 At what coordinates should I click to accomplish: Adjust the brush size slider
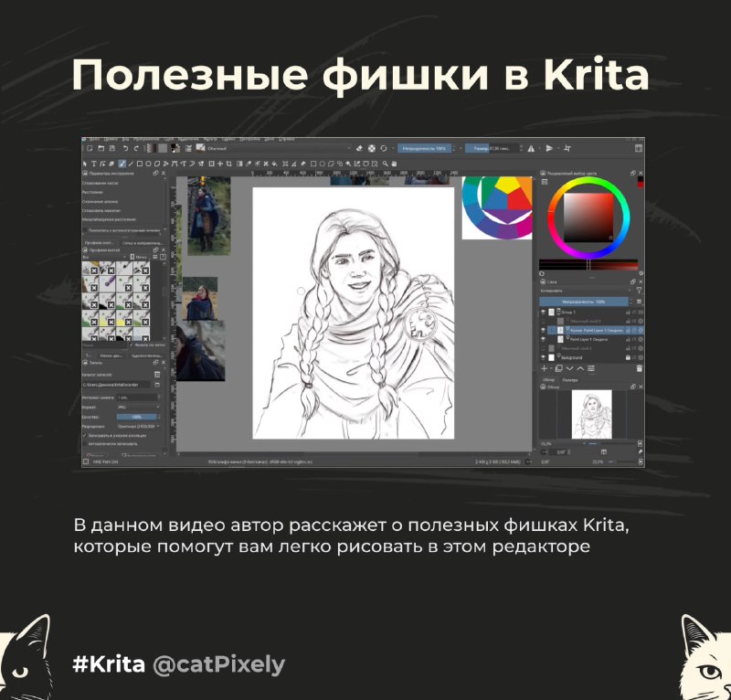click(492, 148)
